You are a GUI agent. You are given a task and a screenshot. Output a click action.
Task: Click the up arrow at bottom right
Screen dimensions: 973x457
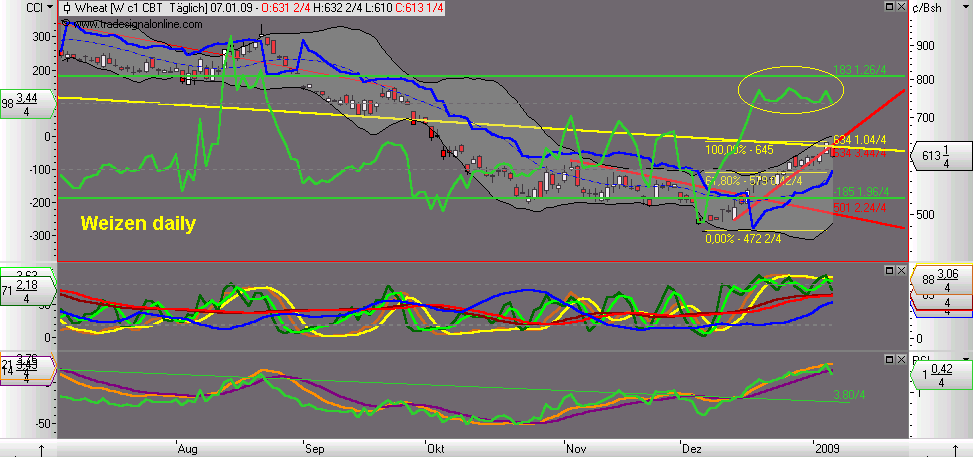pos(955,449)
